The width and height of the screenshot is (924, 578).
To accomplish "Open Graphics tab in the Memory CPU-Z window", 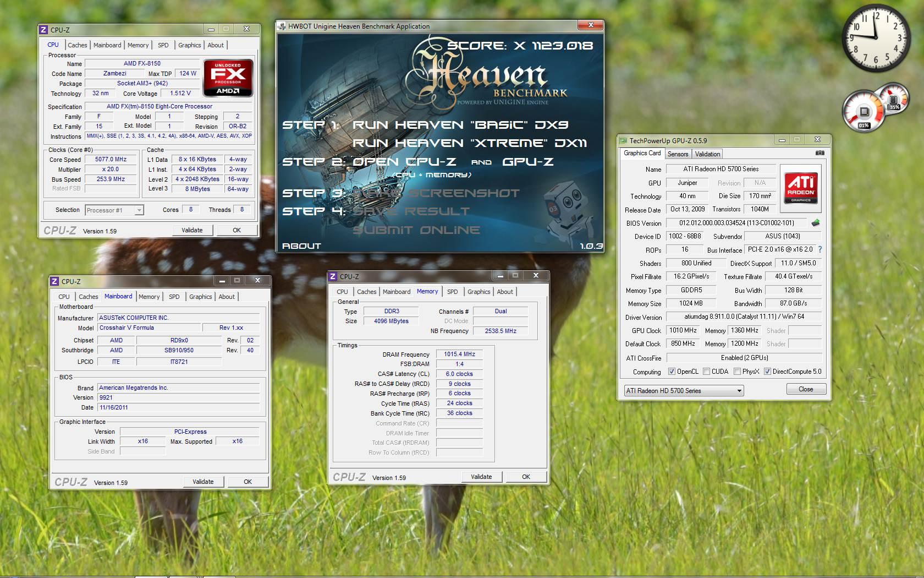I will pos(479,292).
